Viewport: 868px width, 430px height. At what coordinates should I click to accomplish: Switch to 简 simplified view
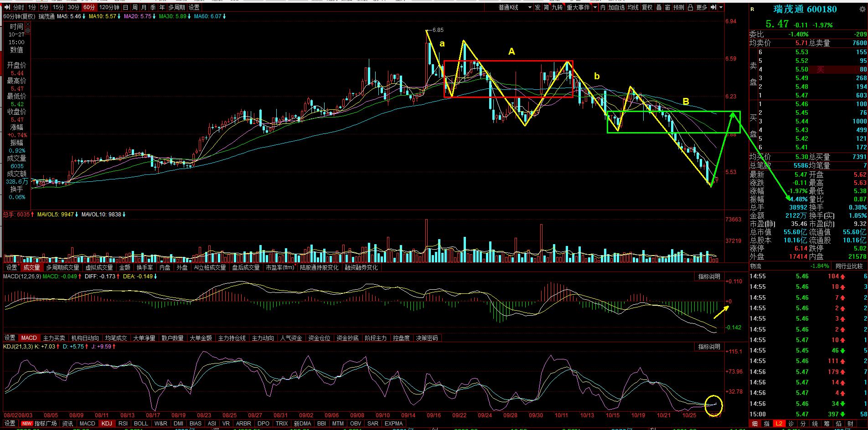546,7
